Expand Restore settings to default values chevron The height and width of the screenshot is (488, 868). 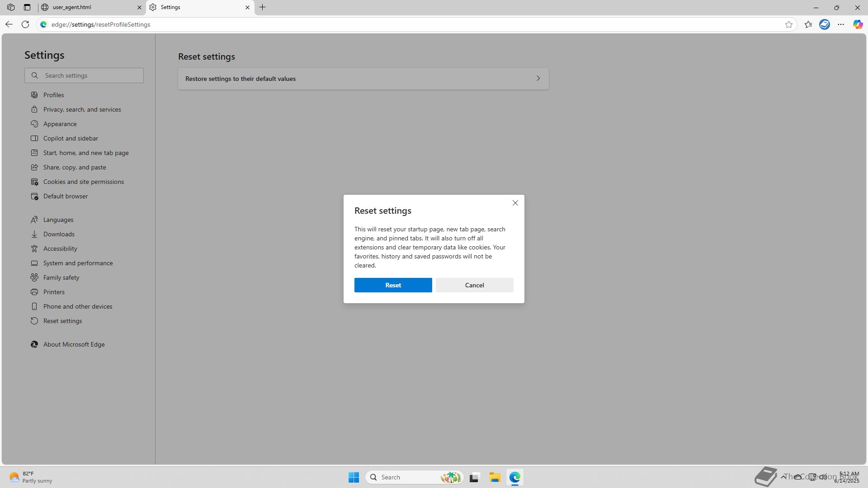tap(538, 79)
